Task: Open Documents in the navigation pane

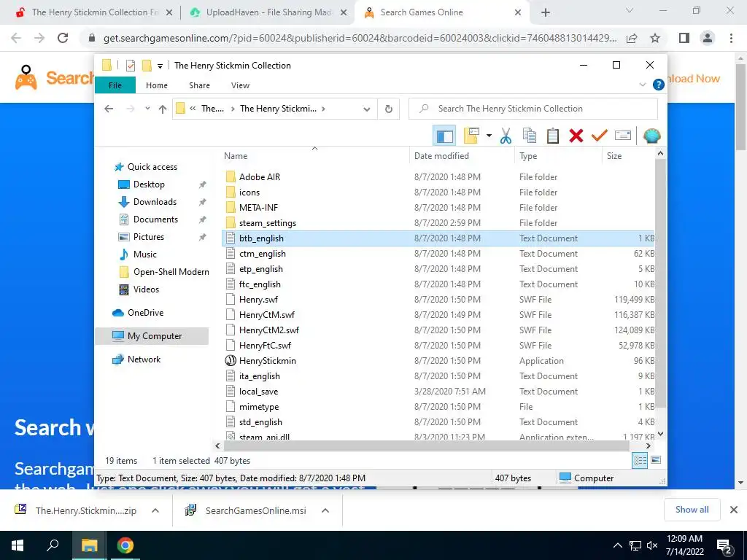Action: point(155,219)
